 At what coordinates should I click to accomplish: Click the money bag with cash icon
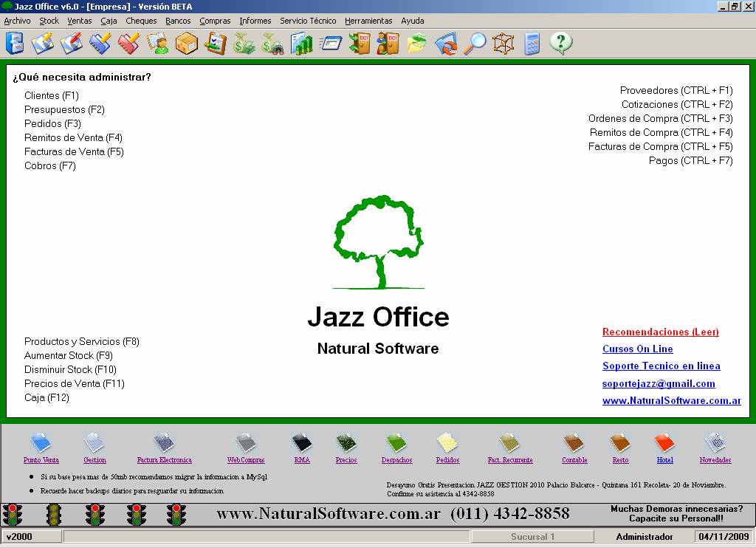(x=244, y=44)
